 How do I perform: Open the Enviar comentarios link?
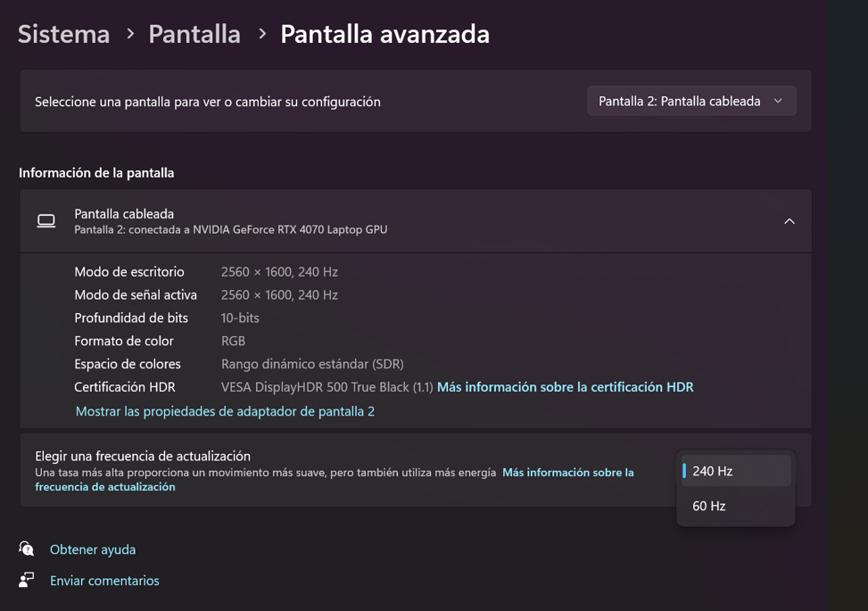tap(104, 581)
